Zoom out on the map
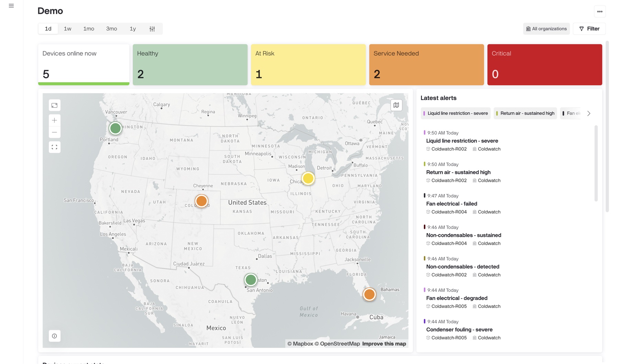 pyautogui.click(x=54, y=132)
